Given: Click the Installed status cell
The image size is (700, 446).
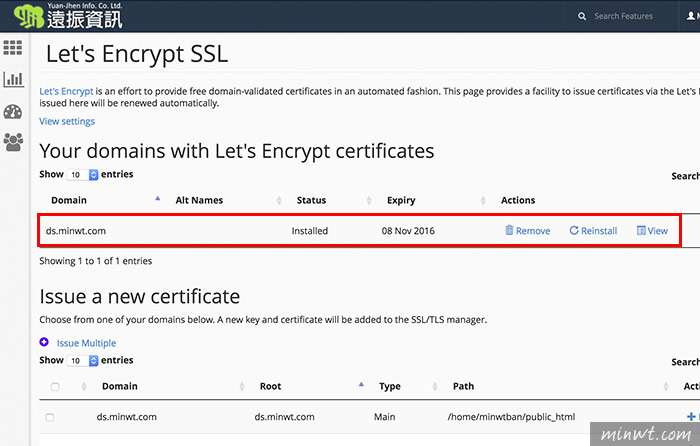Looking at the screenshot, I should pyautogui.click(x=310, y=231).
